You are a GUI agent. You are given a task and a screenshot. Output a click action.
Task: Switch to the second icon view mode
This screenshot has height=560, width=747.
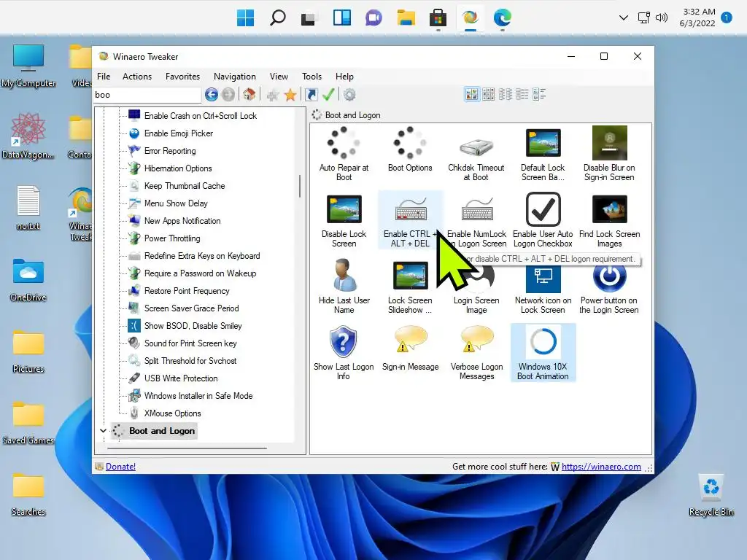pyautogui.click(x=488, y=94)
